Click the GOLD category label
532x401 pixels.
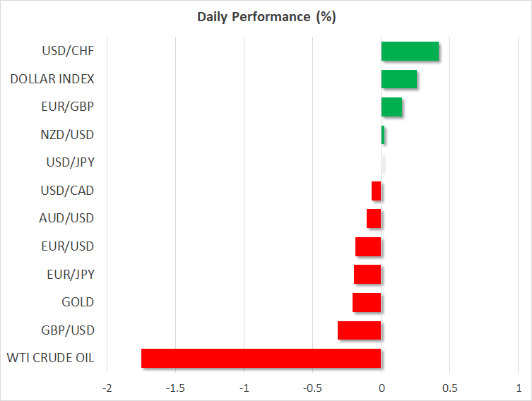(78, 302)
